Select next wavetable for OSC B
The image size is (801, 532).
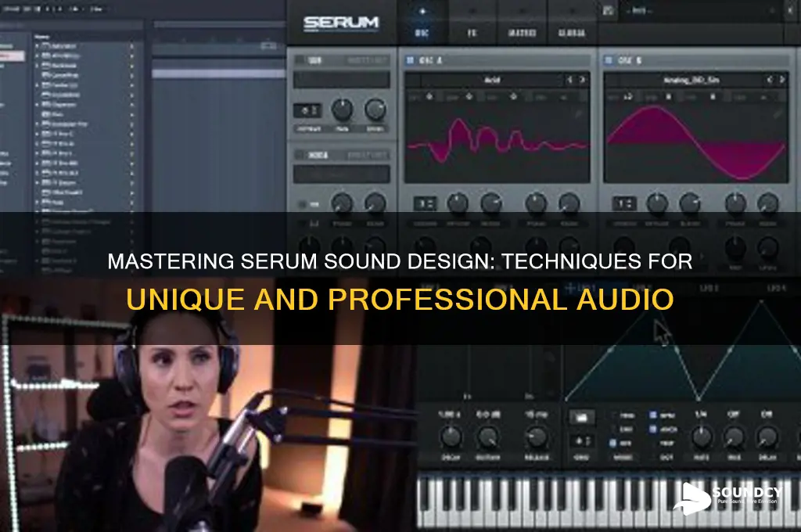[781, 80]
